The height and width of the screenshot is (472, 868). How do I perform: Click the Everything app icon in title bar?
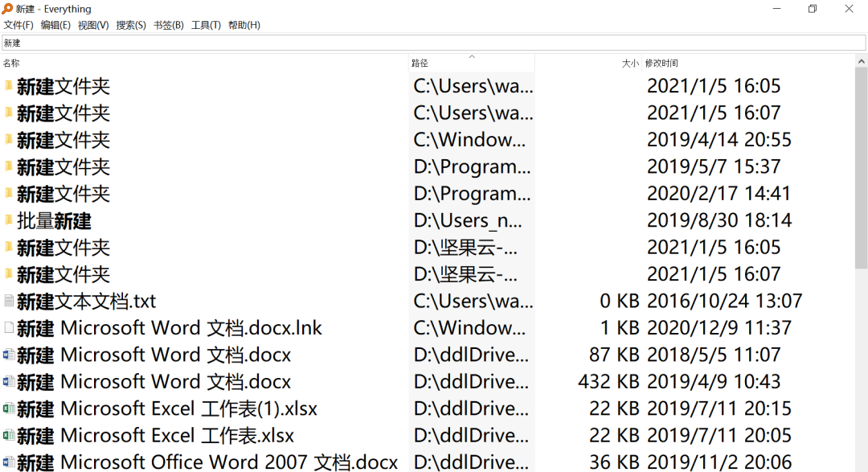[7, 9]
